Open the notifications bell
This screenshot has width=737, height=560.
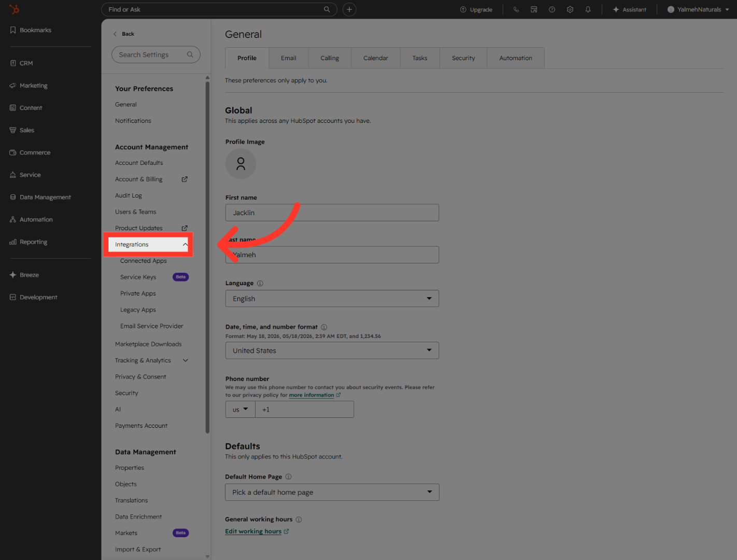click(588, 9)
